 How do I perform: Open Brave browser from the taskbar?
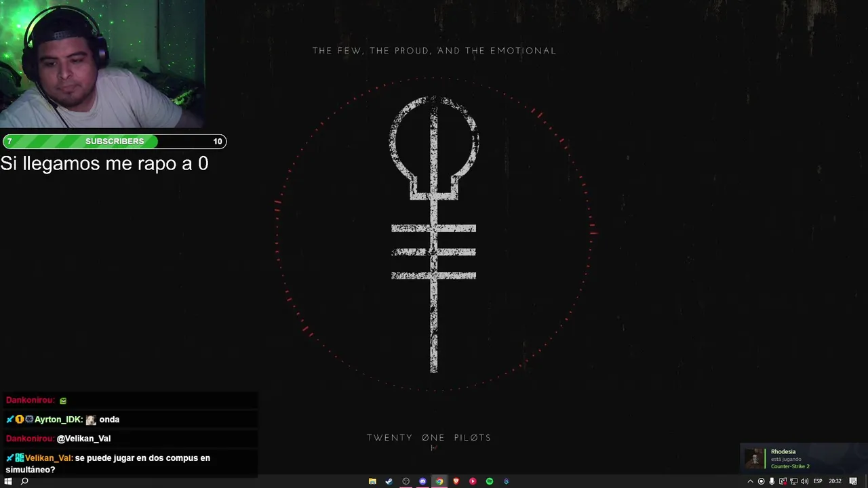coord(456,481)
